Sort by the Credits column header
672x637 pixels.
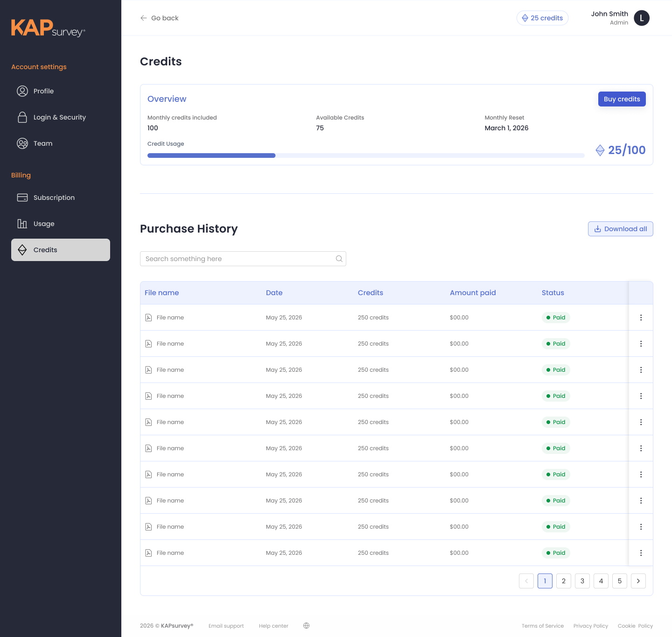(371, 293)
